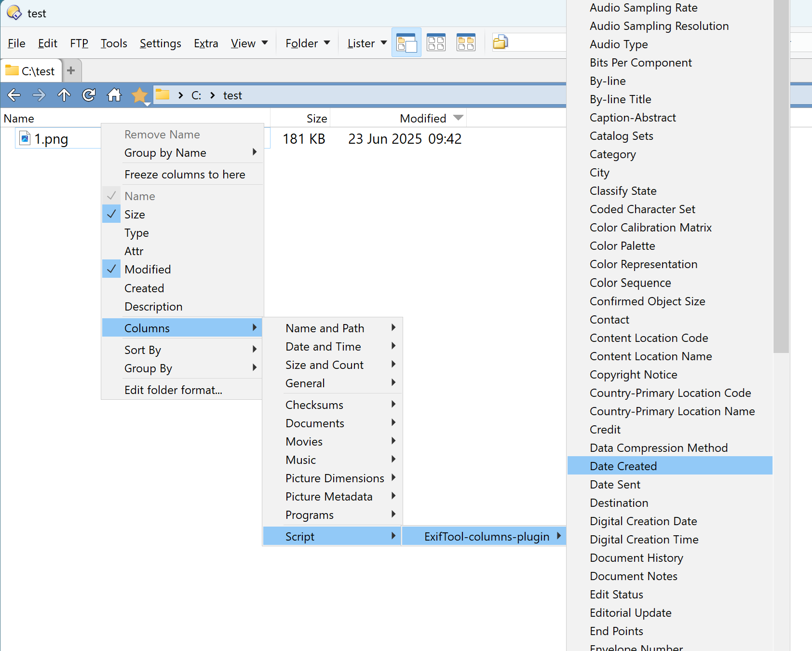Uncheck the Size column
Screen dimensions: 812x651
coord(135,215)
